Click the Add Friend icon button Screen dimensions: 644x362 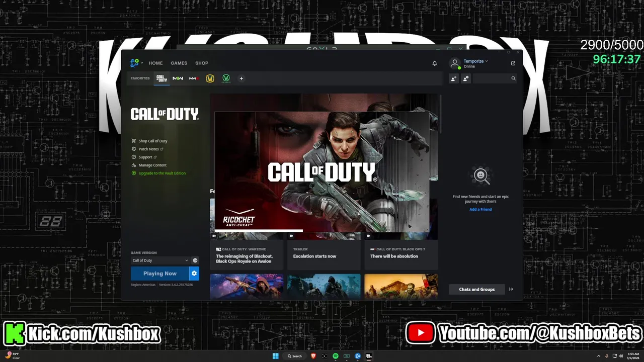click(454, 78)
